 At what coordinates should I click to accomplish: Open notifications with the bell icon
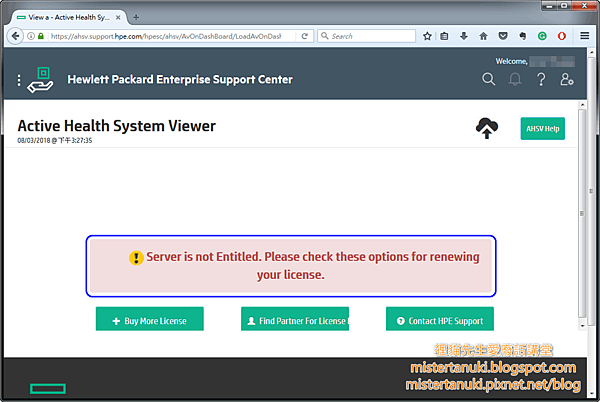pos(515,79)
